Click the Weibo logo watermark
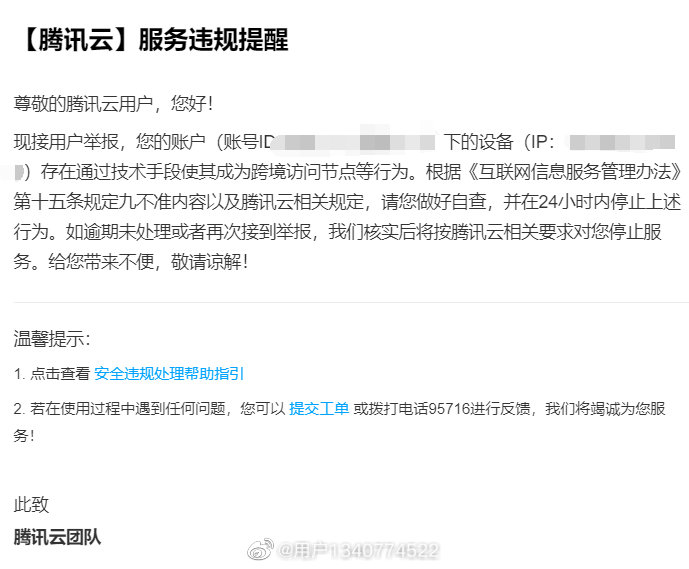Image resolution: width=689 pixels, height=569 pixels. click(x=260, y=550)
